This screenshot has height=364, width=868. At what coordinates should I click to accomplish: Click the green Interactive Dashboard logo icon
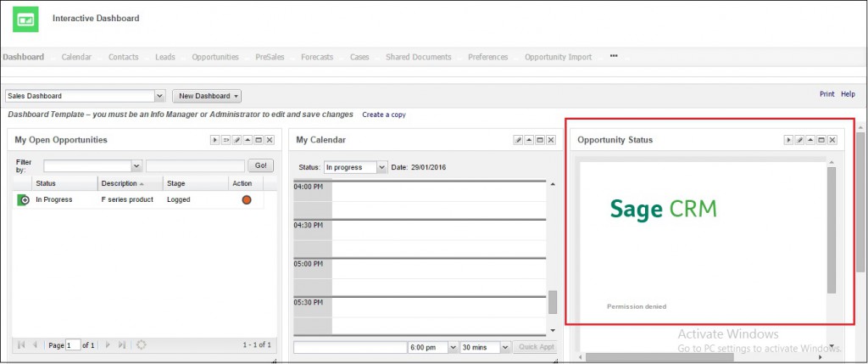(x=25, y=20)
